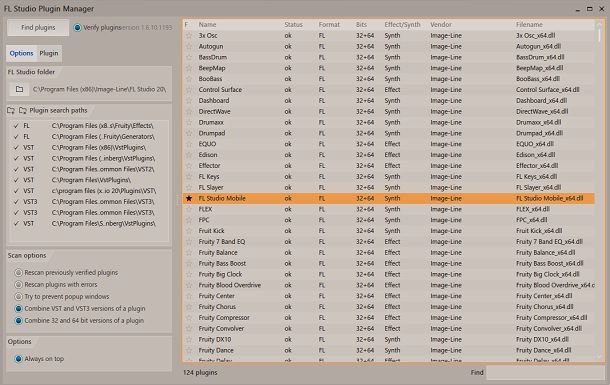Image resolution: width=610 pixels, height=385 pixels.
Task: Select the Fruity Chorus plugin
Action: click(388, 307)
